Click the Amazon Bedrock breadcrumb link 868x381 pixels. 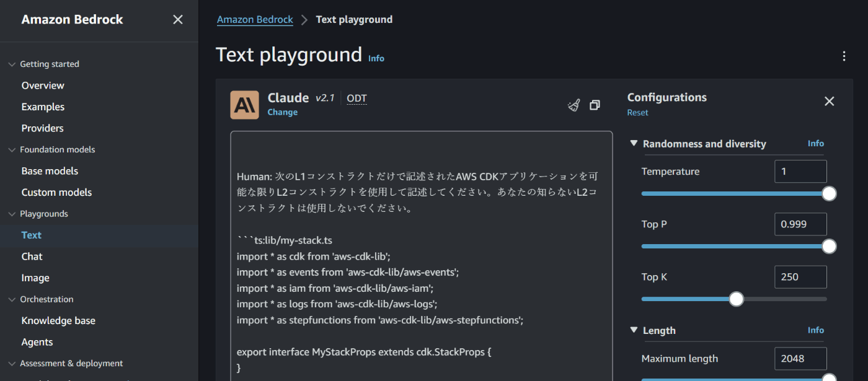(255, 20)
